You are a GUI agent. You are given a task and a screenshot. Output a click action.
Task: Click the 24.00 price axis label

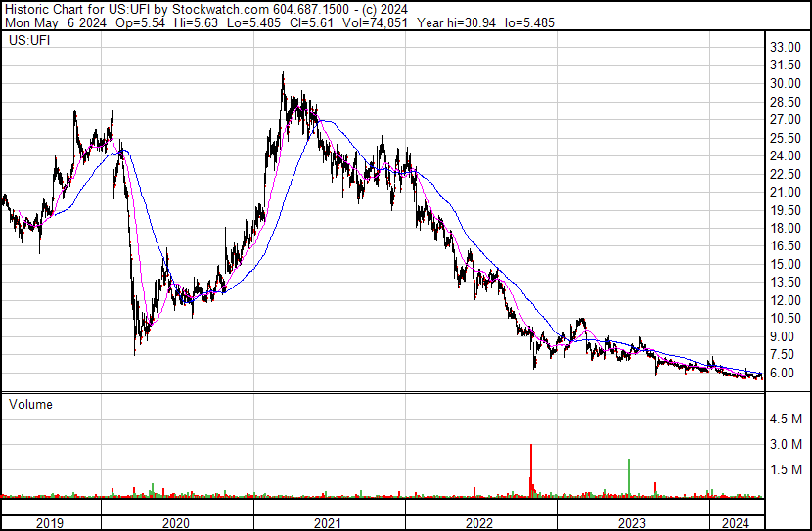click(x=787, y=155)
